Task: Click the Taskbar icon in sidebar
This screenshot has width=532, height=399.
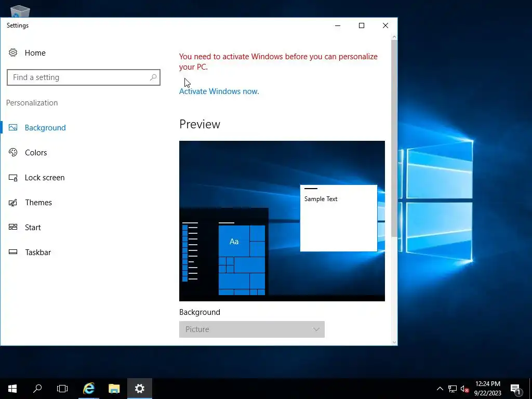Action: pos(13,252)
